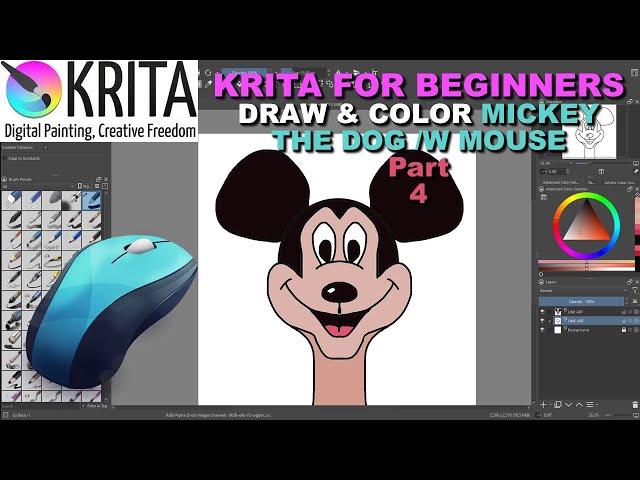This screenshot has height=480, width=640.
Task: Choose the highlighted blue brush preset
Action: pyautogui.click(x=92, y=200)
